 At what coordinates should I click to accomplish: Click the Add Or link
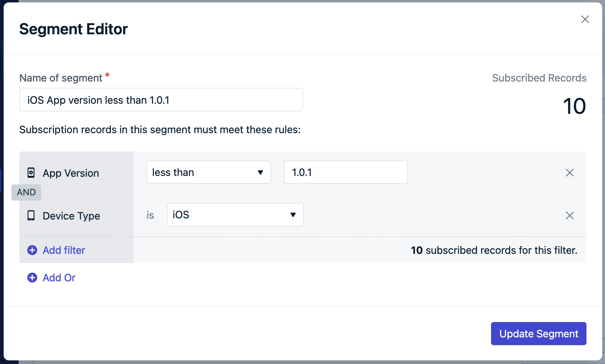pyautogui.click(x=59, y=278)
